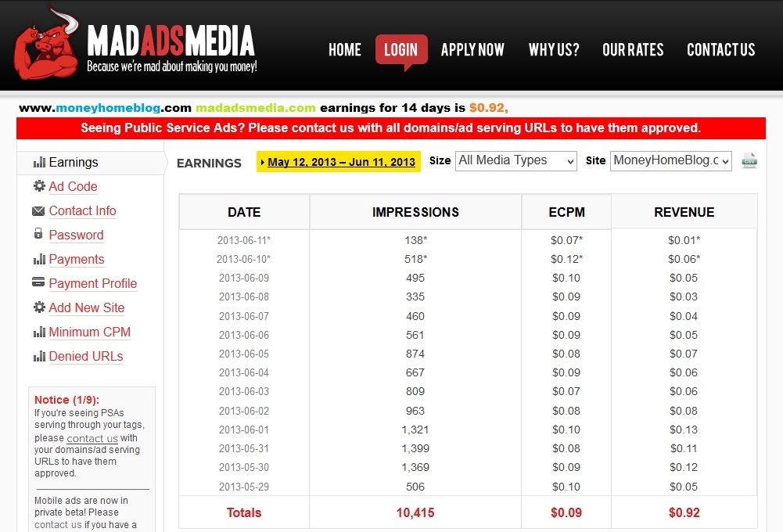Click the padlock icon beside Password
The image size is (783, 532).
point(38,234)
